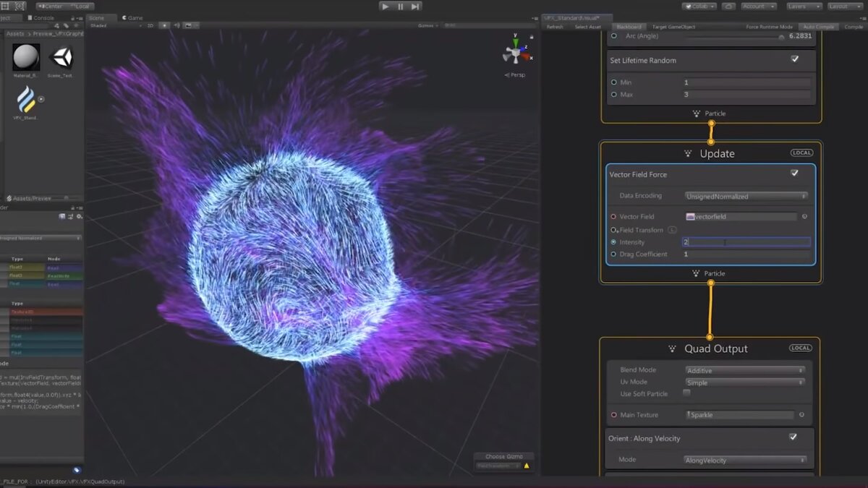The width and height of the screenshot is (868, 488).
Task: Toggle the Blackboard button
Action: coord(629,27)
